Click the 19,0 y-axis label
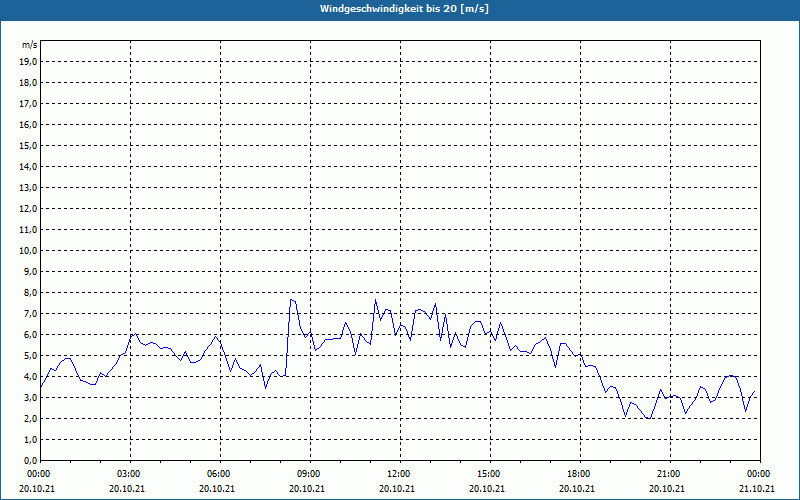The width and height of the screenshot is (800, 500). point(28,62)
